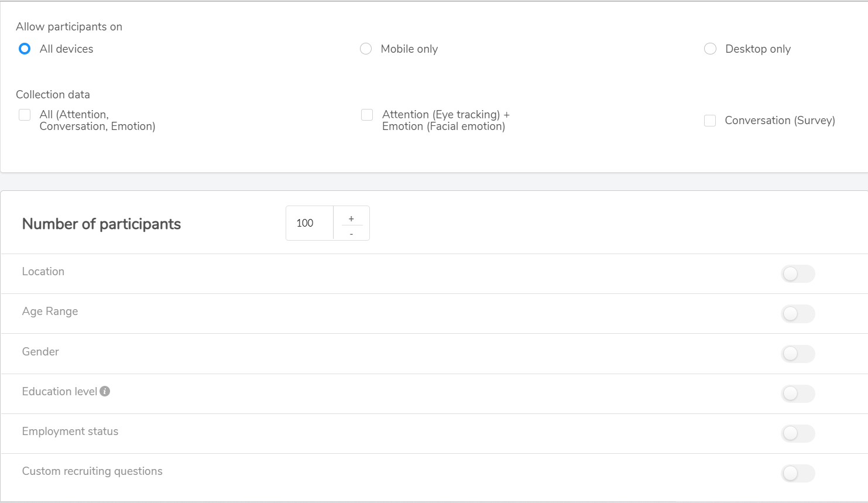Enable the Employment status toggle

tap(798, 433)
